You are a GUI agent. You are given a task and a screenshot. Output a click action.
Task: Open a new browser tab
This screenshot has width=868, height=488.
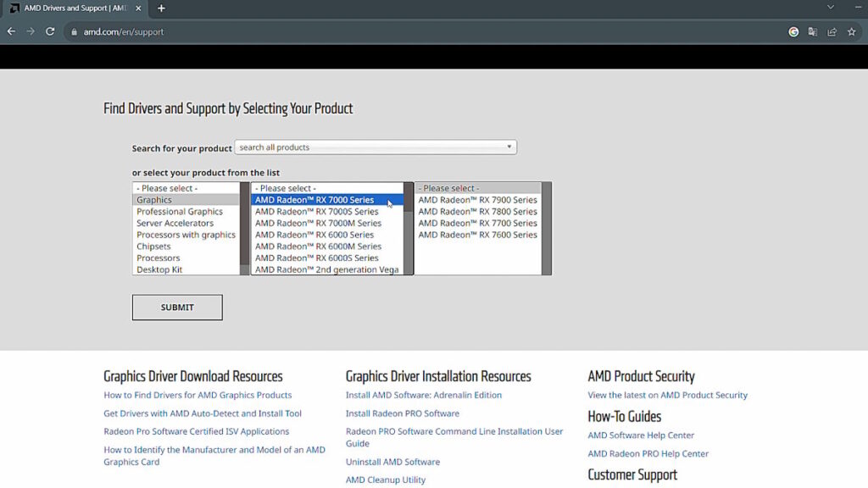[161, 8]
